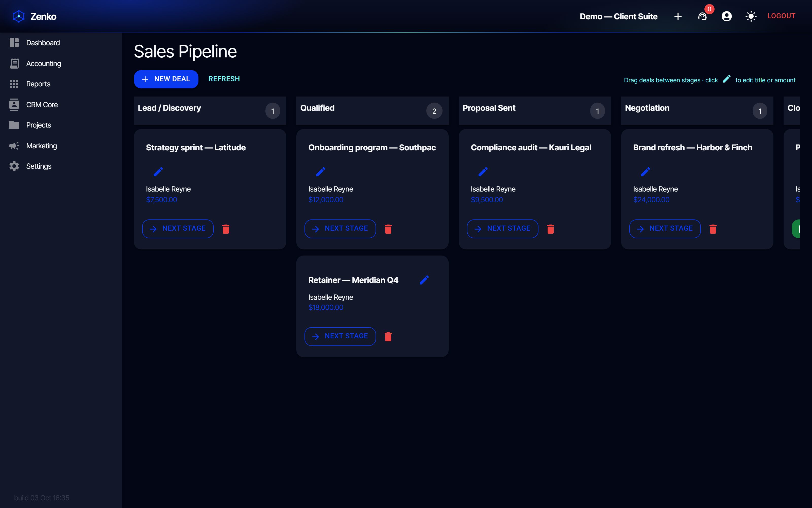Click the Demo — Client Suite title
This screenshot has height=508, width=812.
(x=618, y=17)
